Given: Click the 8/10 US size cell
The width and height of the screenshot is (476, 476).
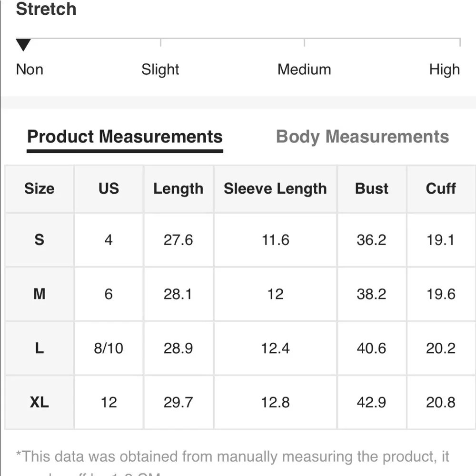Looking at the screenshot, I should tap(109, 348).
